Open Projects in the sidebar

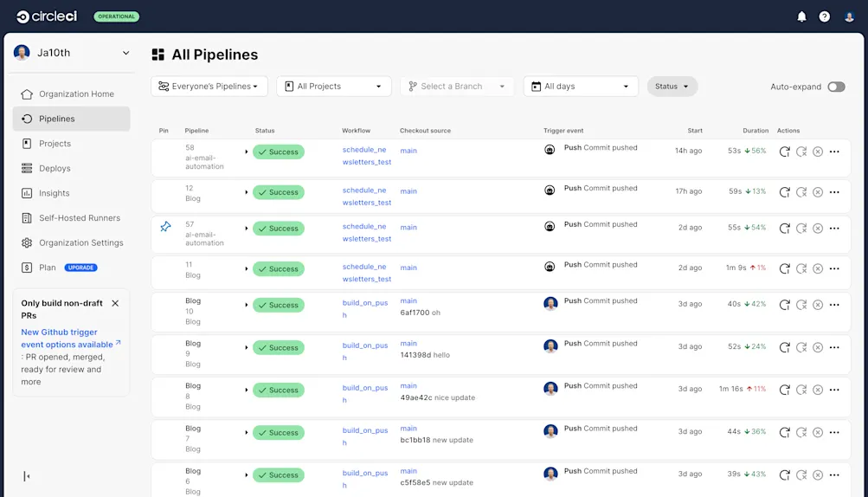[x=72, y=144]
